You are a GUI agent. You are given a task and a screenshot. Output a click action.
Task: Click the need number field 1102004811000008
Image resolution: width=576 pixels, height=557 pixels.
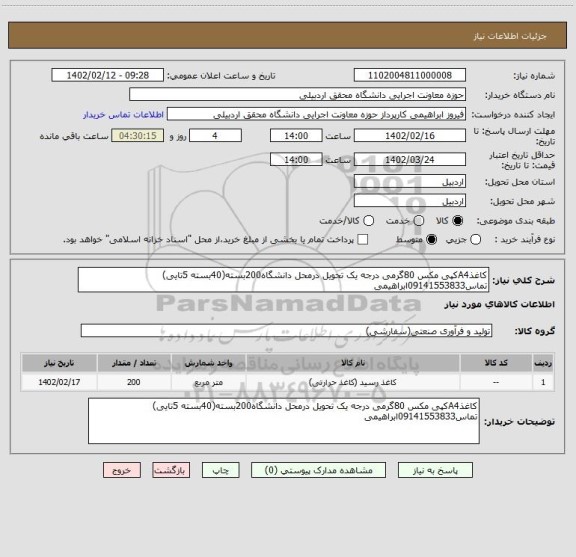(x=410, y=75)
